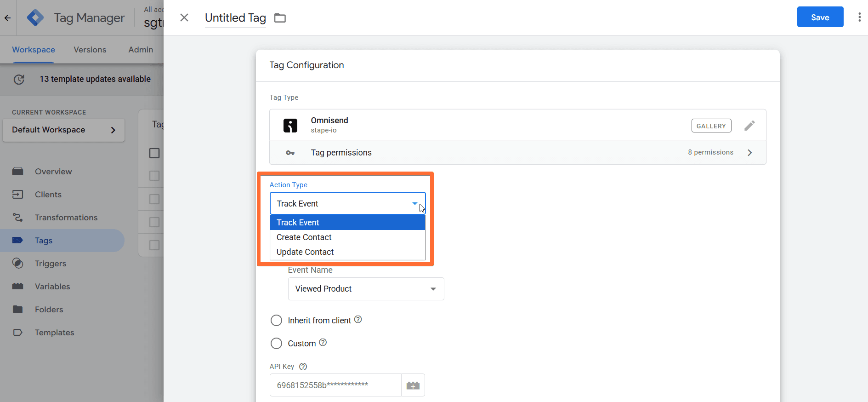Image resolution: width=868 pixels, height=402 pixels.
Task: Click the Variables sidebar icon
Action: [18, 287]
